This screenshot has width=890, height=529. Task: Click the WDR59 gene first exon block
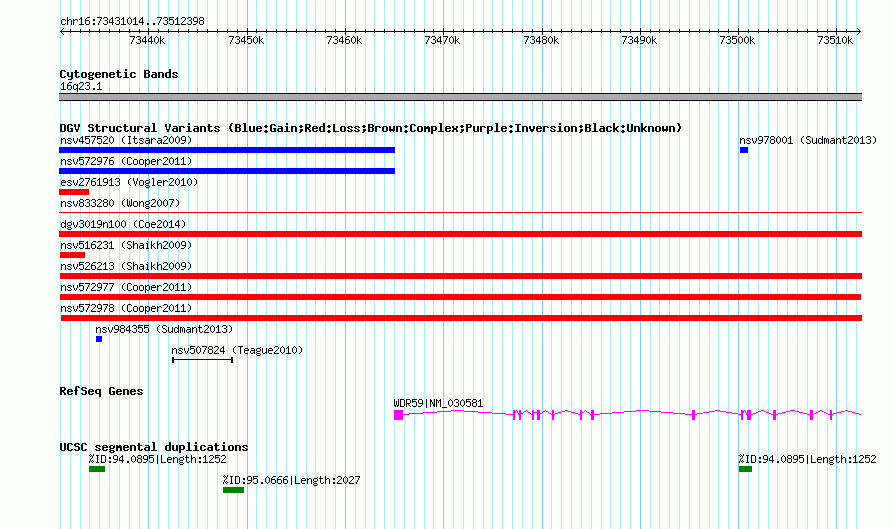(398, 415)
